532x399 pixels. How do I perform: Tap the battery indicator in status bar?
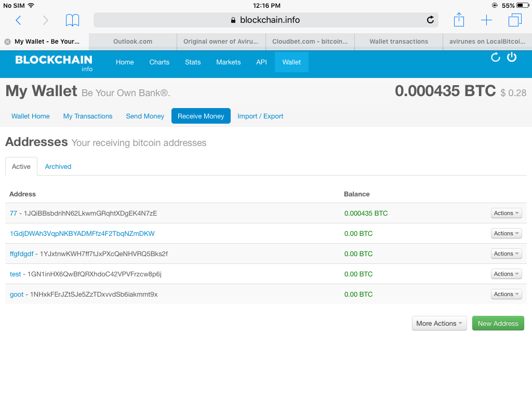click(523, 5)
